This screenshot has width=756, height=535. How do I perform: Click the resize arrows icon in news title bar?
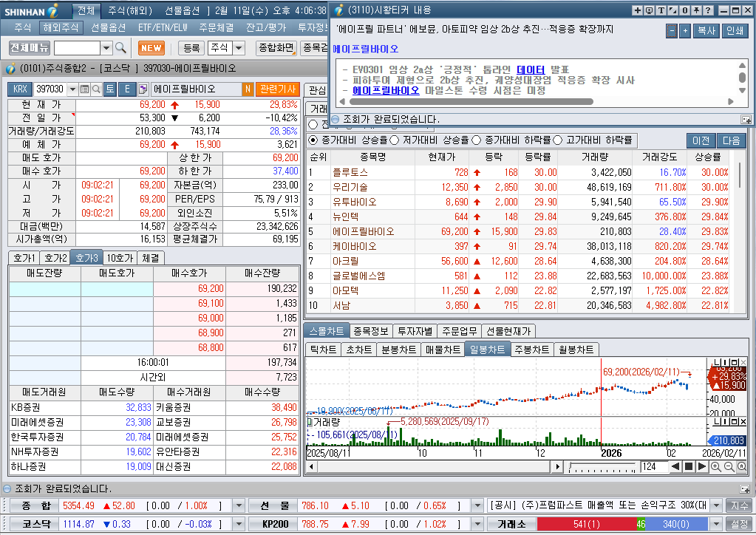pyautogui.click(x=672, y=10)
